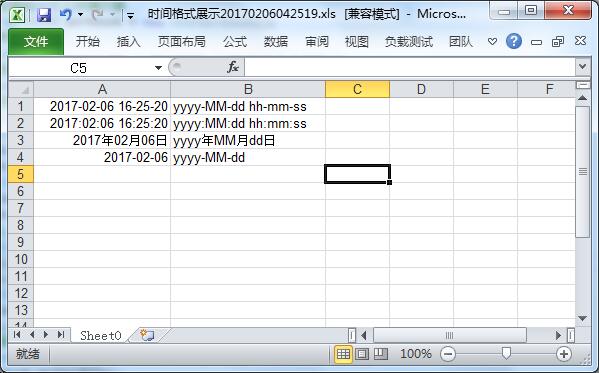
Task: Click the 100% zoom level button
Action: [x=416, y=354]
